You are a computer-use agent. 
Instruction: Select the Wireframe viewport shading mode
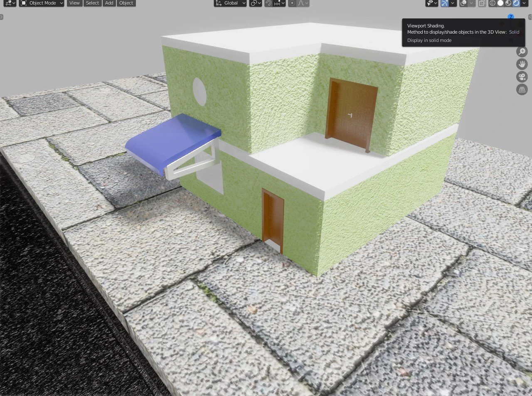492,3
